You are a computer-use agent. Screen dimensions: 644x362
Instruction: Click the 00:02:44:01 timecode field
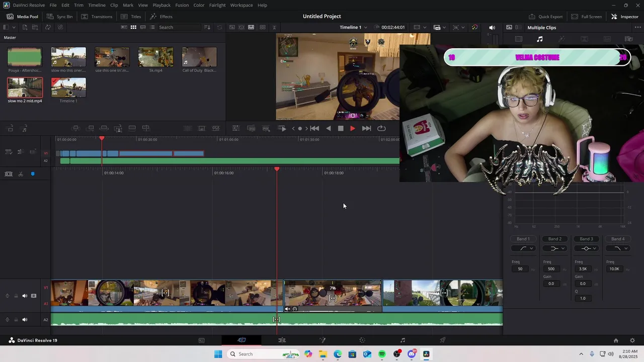click(393, 27)
